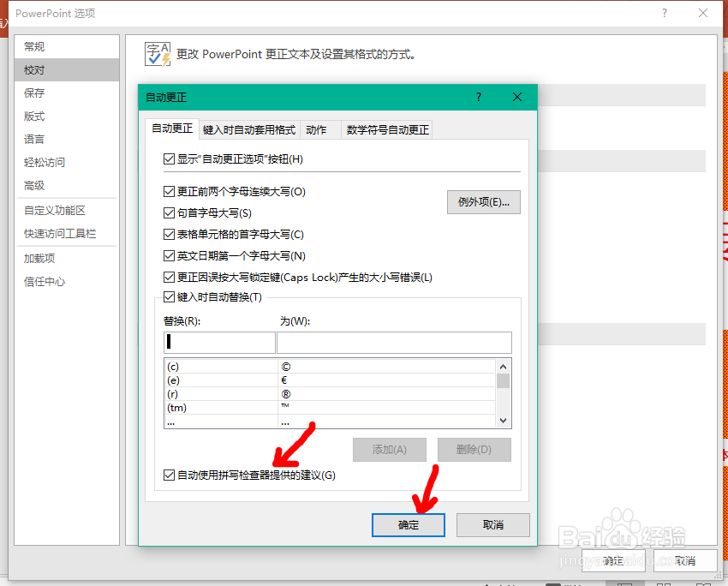Screen dimensions: 728x586
Task: Open 数学符号自动更正 tab
Action: 388,130
